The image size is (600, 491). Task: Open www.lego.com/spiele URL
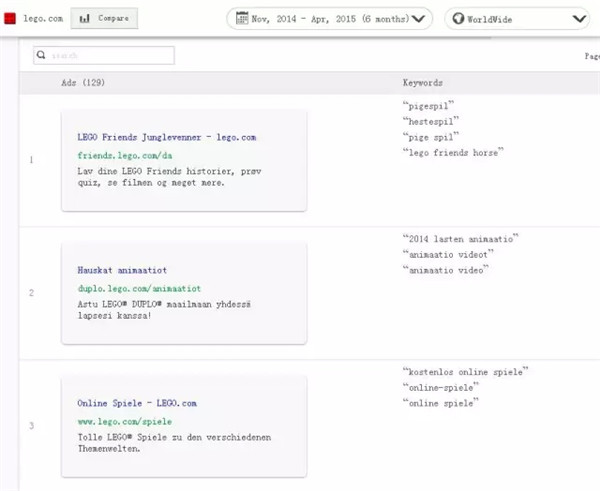pos(125,421)
